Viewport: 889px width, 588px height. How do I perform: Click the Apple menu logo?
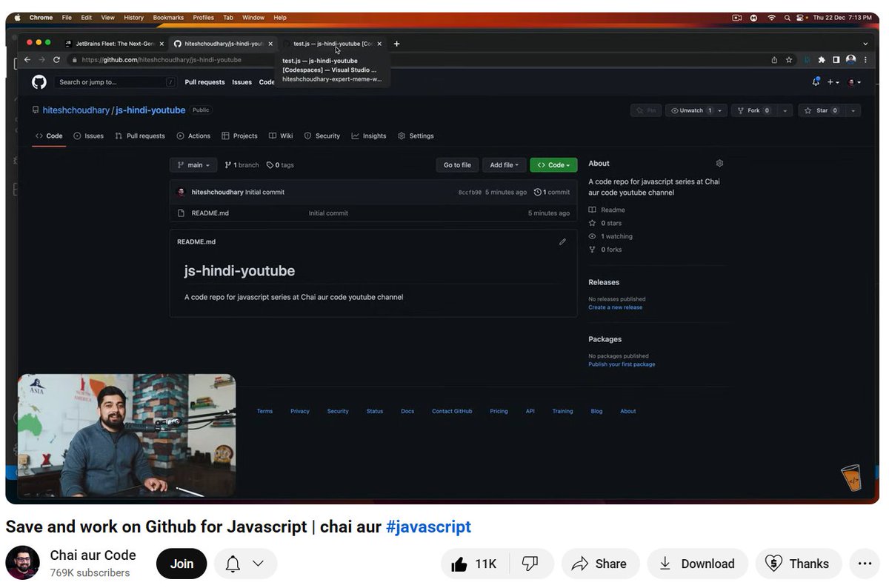coord(18,17)
